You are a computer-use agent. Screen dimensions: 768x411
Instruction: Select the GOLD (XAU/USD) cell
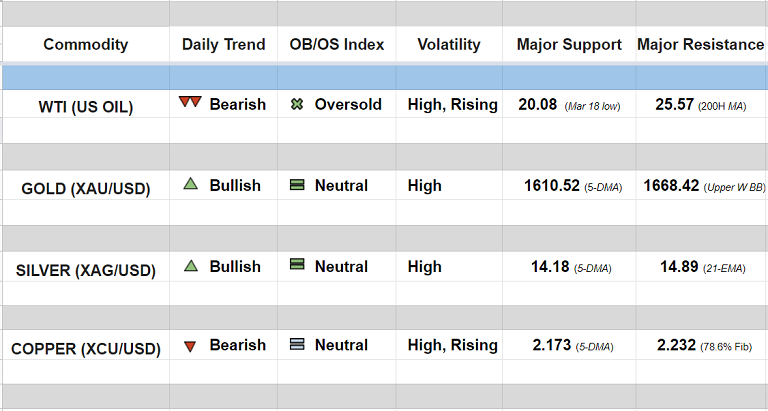[86, 188]
